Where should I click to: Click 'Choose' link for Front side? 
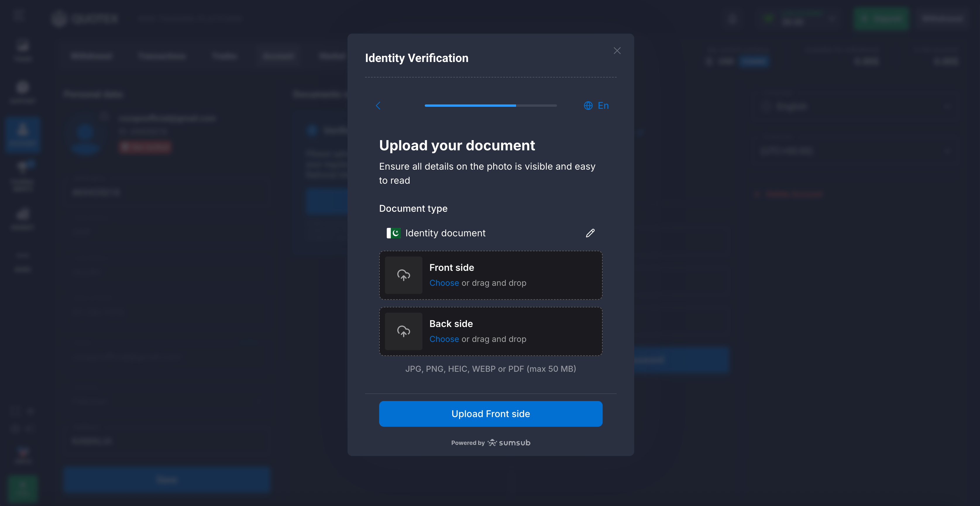(443, 283)
